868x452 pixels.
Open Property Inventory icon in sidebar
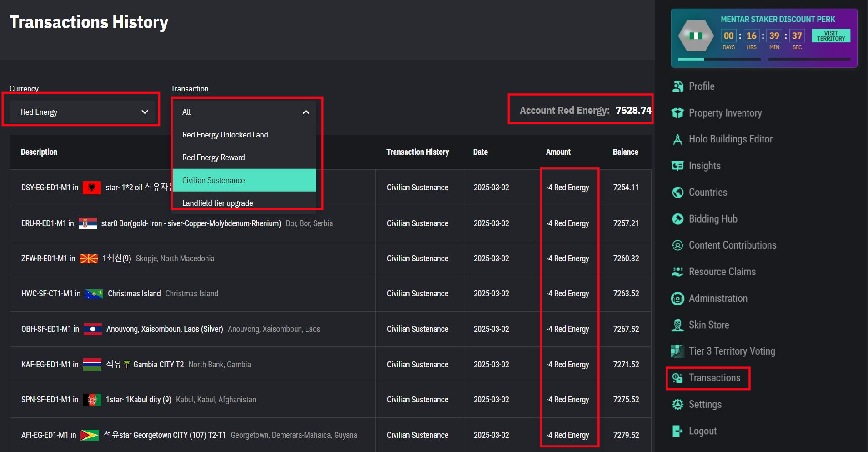tap(677, 113)
